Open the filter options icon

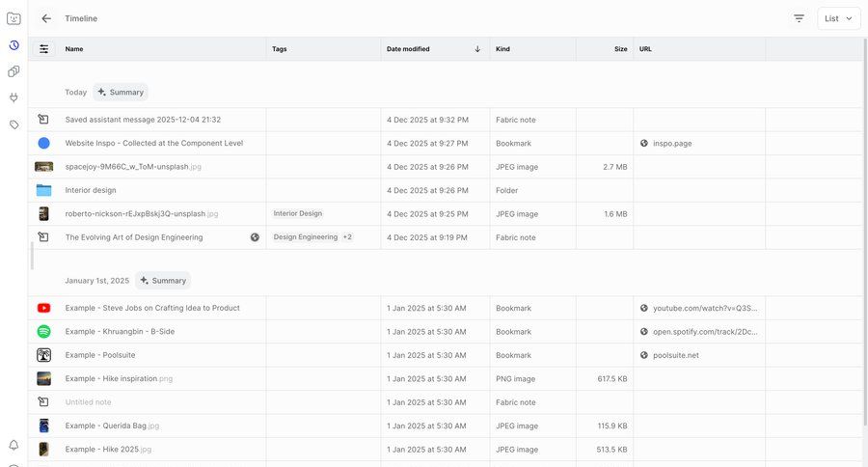click(x=799, y=18)
